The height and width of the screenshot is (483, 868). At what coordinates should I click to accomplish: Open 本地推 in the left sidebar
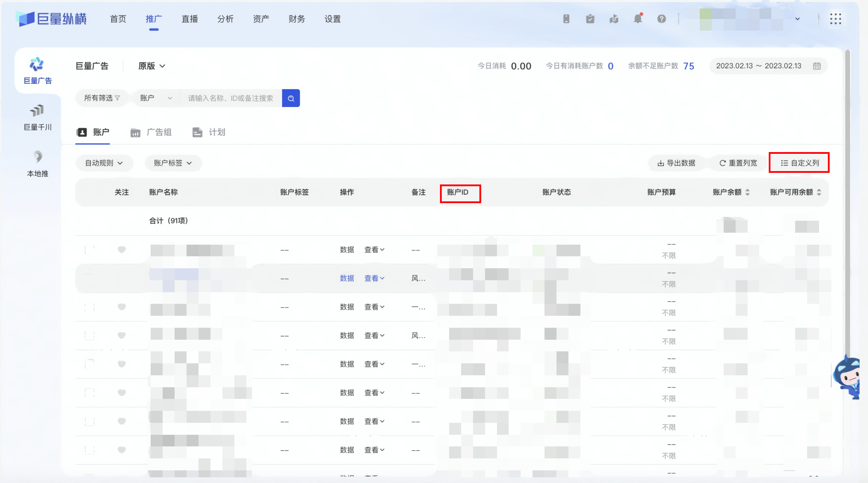coord(38,164)
